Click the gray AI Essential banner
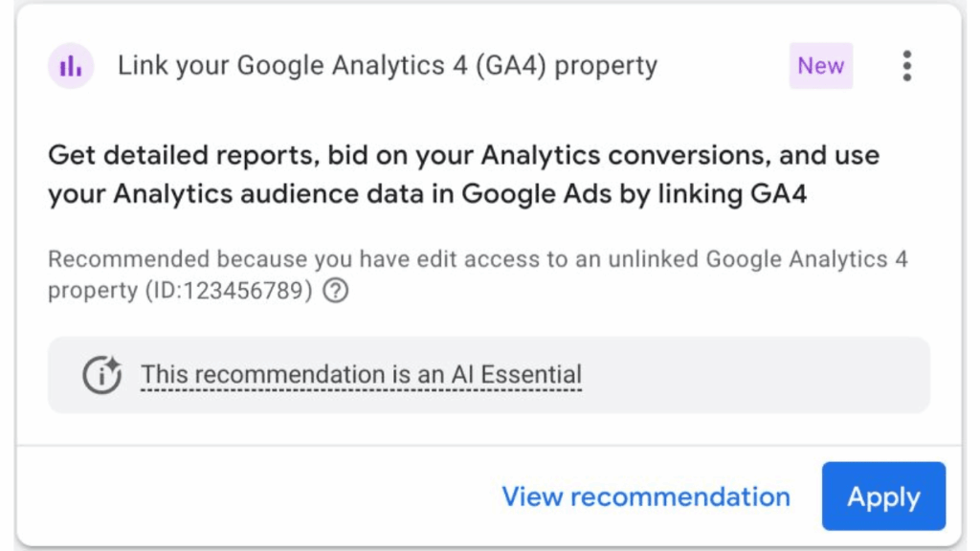980x551 pixels. pyautogui.click(x=490, y=374)
